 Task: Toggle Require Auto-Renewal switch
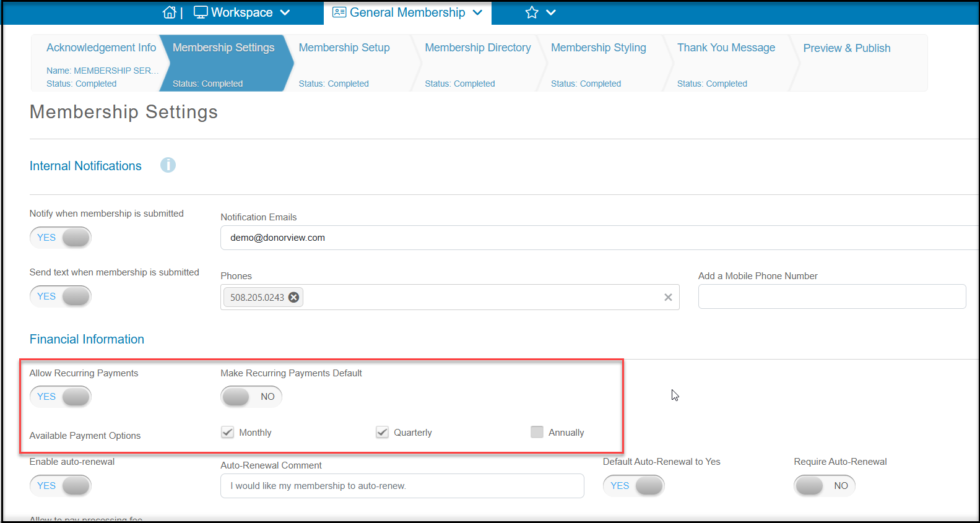[825, 485]
